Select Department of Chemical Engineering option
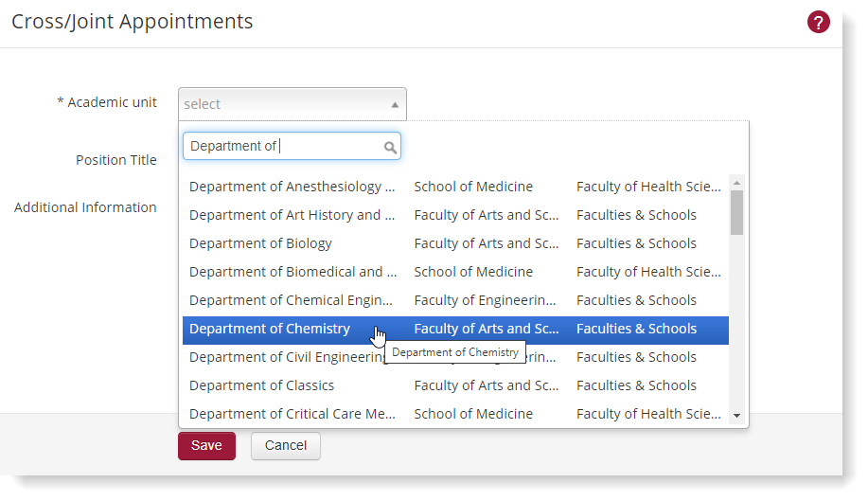The height and width of the screenshot is (501, 868). click(x=292, y=300)
